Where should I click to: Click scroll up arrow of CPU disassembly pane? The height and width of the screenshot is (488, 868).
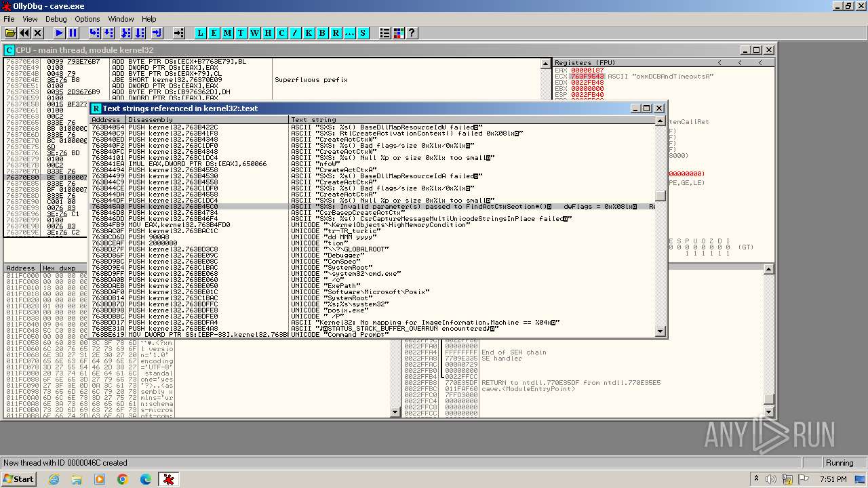click(x=546, y=64)
